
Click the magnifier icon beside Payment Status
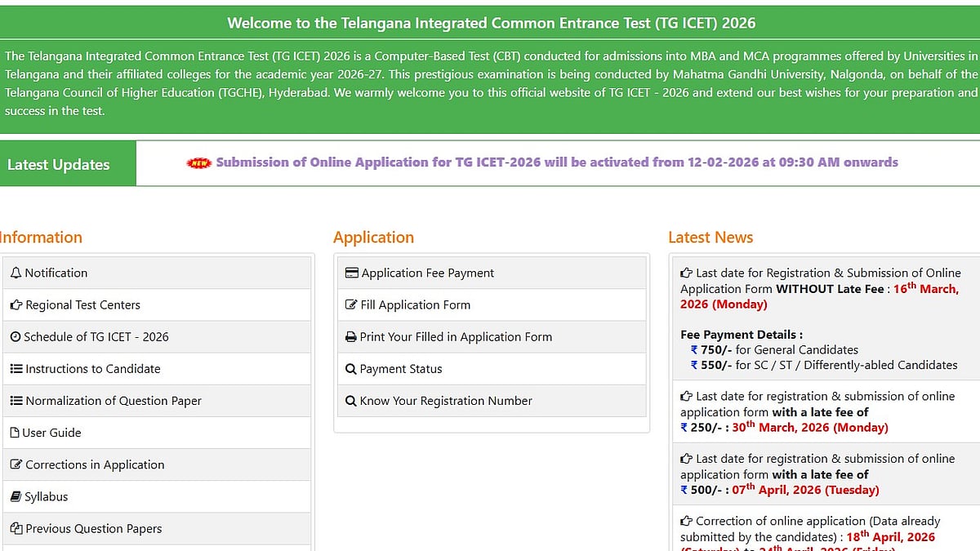pyautogui.click(x=352, y=368)
